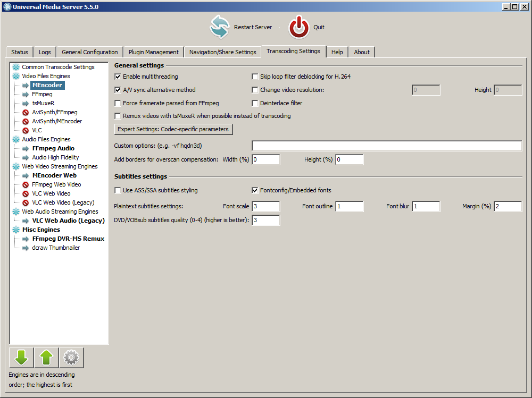Click Expert Settings: Codec-specific parameters button
The height and width of the screenshot is (398, 532).
click(x=173, y=129)
